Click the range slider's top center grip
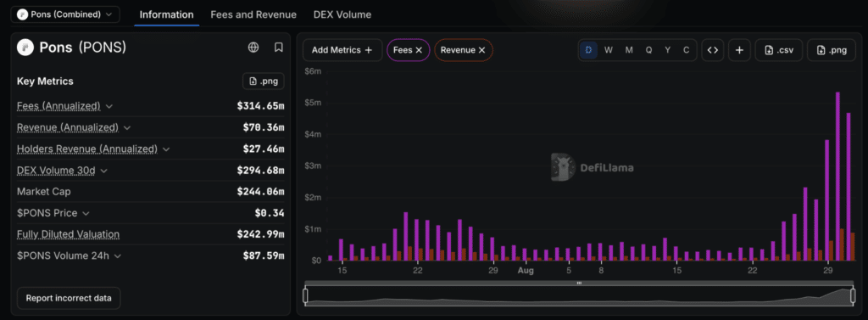Image resolution: width=868 pixels, height=320 pixels. pyautogui.click(x=579, y=283)
